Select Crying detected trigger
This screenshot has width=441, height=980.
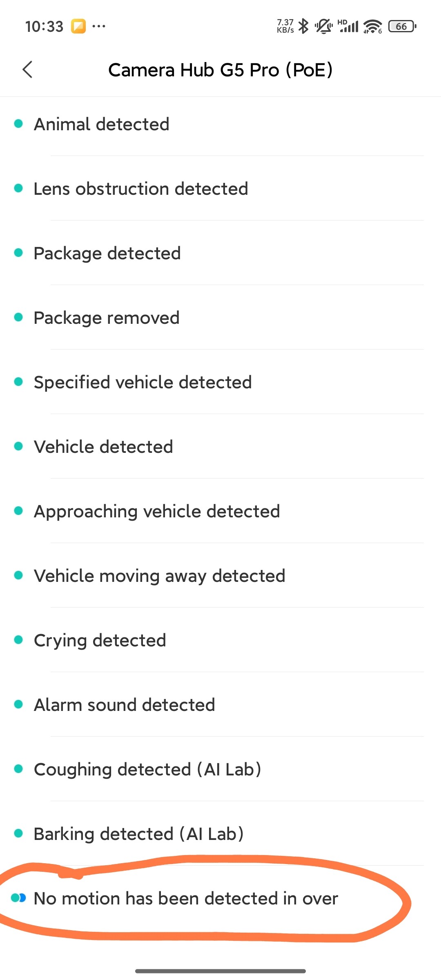point(100,640)
